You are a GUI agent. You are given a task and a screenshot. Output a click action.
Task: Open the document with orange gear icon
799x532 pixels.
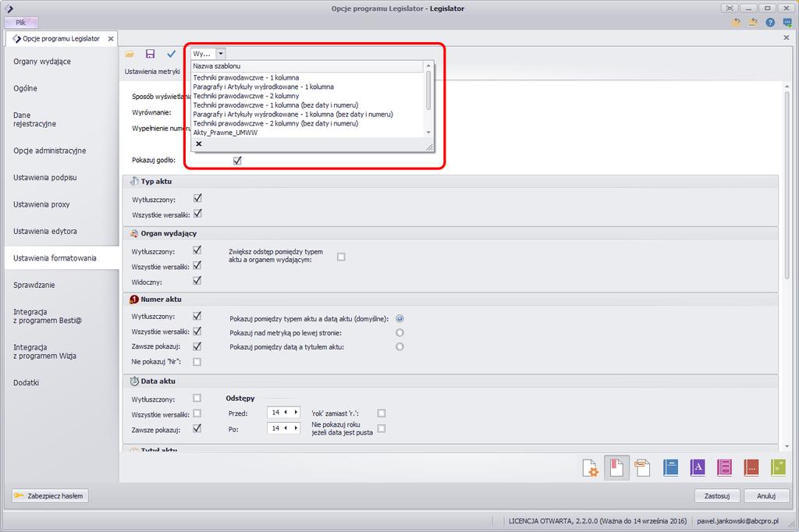coord(590,468)
